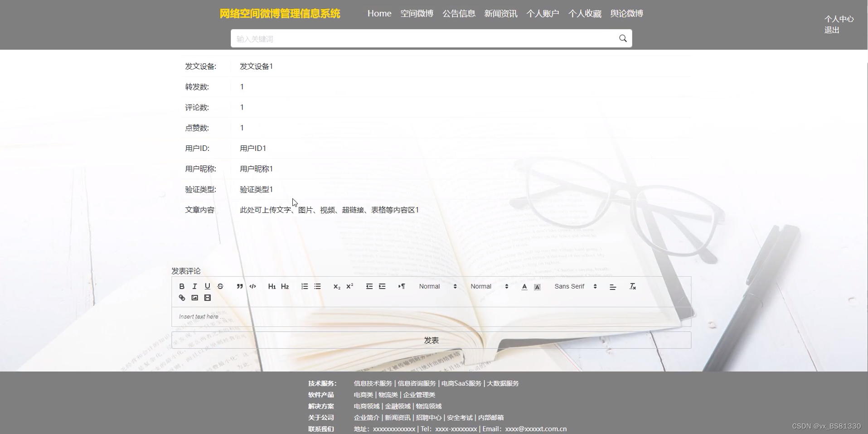
Task: Submit comment with the 发表 button
Action: (x=431, y=340)
